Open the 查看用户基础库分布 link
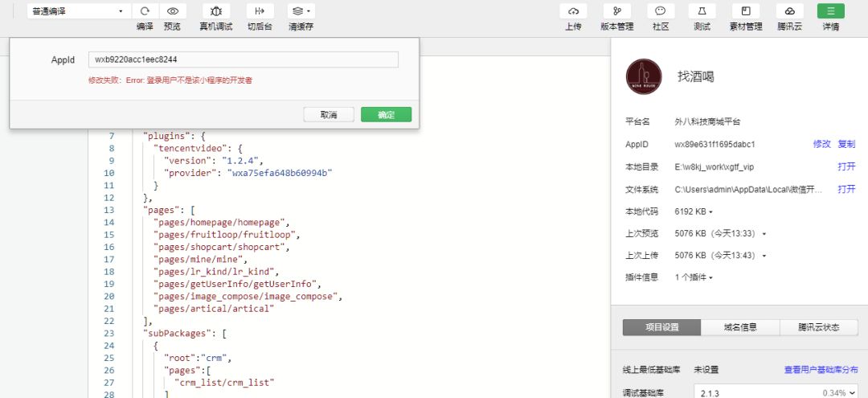Screen dimensions: 868x398 [821, 370]
